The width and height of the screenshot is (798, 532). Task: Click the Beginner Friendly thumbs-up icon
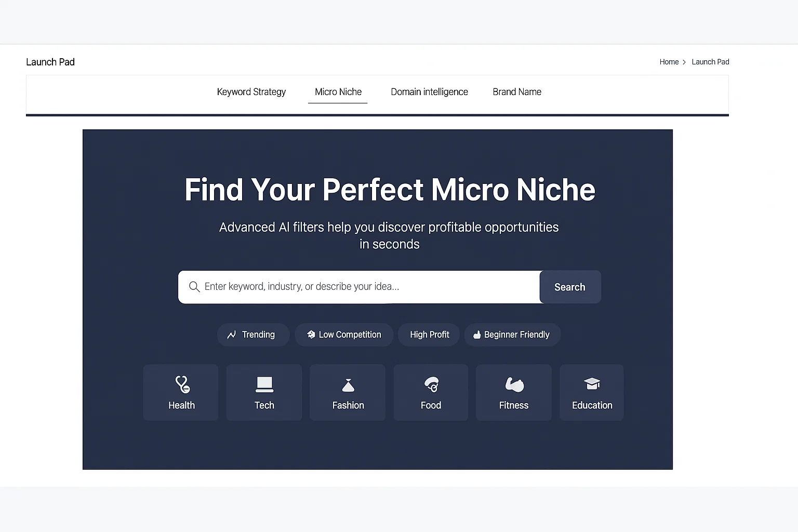477,335
